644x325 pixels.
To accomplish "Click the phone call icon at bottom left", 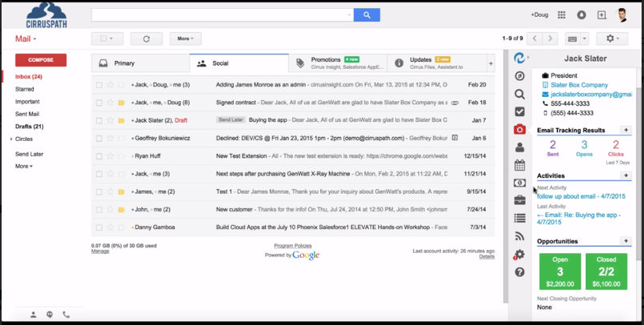I will [x=66, y=315].
